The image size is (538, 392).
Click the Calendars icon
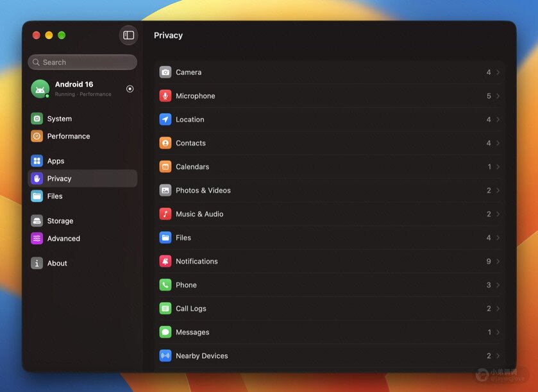[x=165, y=167]
